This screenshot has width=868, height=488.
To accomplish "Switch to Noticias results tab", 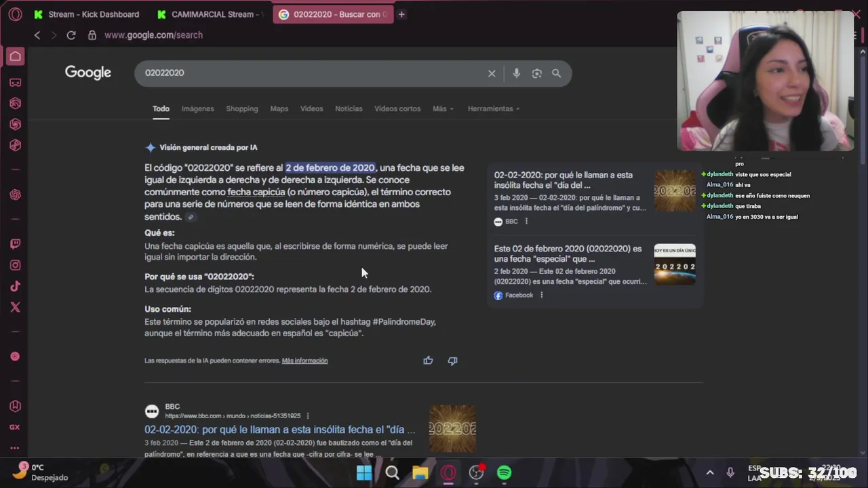I will click(349, 109).
